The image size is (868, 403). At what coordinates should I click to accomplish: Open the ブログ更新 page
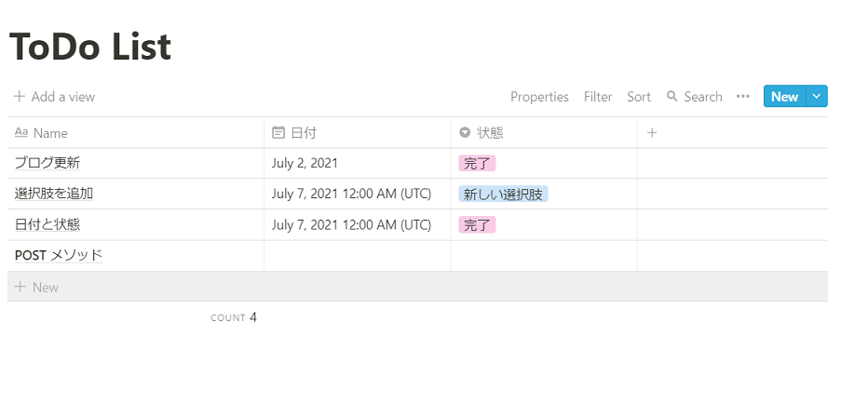[47, 163]
